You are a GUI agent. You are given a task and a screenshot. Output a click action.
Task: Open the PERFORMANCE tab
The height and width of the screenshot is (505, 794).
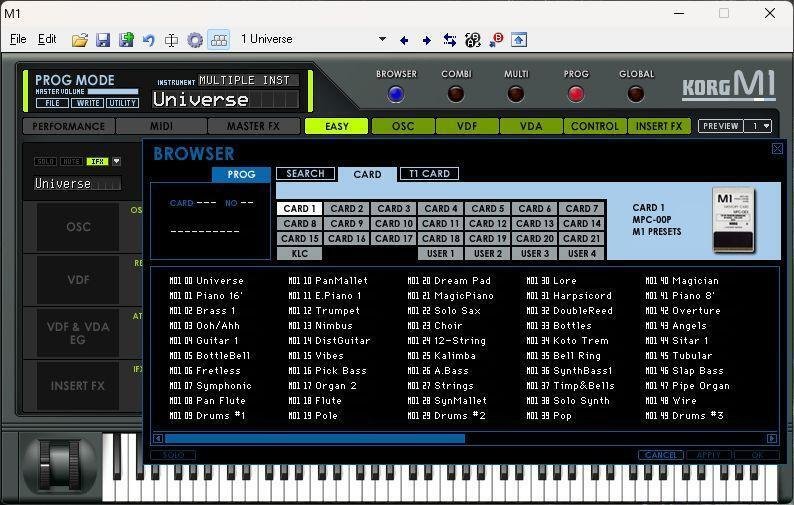click(69, 126)
